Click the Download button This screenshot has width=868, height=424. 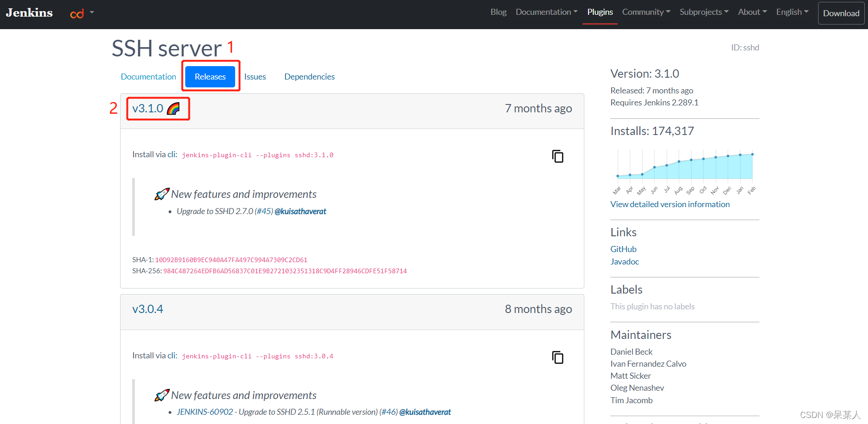tap(841, 13)
